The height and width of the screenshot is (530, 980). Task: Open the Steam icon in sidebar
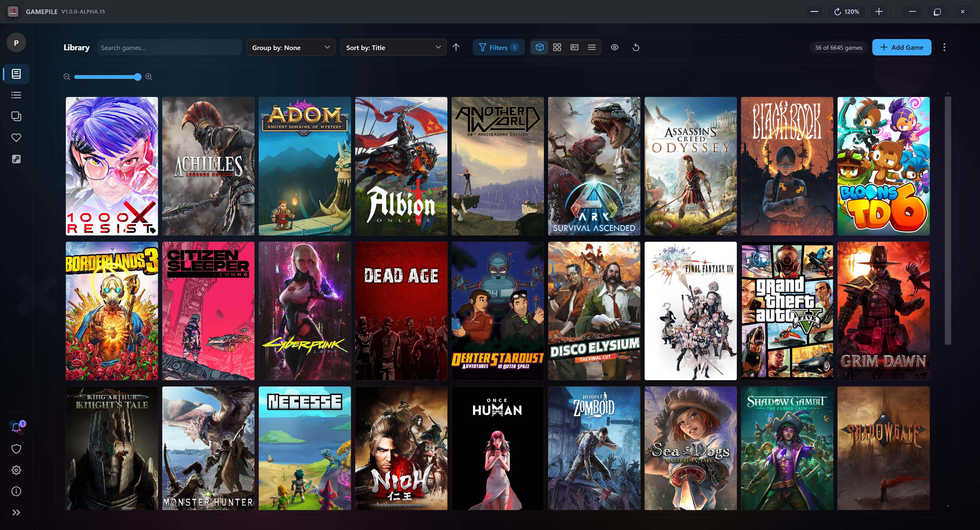16,159
